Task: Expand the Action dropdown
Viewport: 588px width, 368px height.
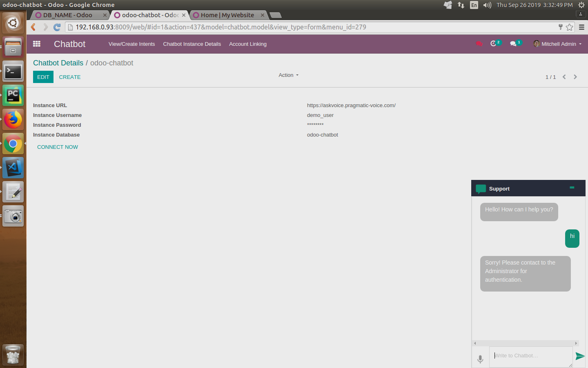Action: pos(288,75)
